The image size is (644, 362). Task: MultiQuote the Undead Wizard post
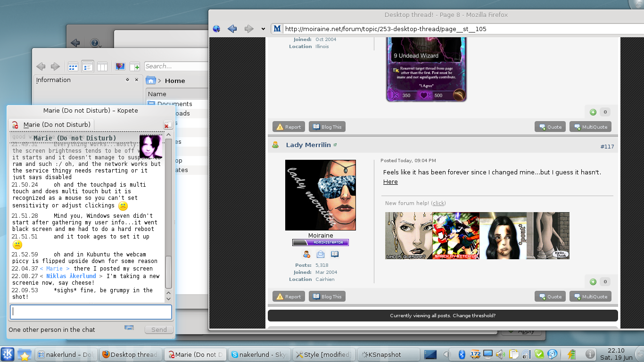pyautogui.click(x=591, y=127)
